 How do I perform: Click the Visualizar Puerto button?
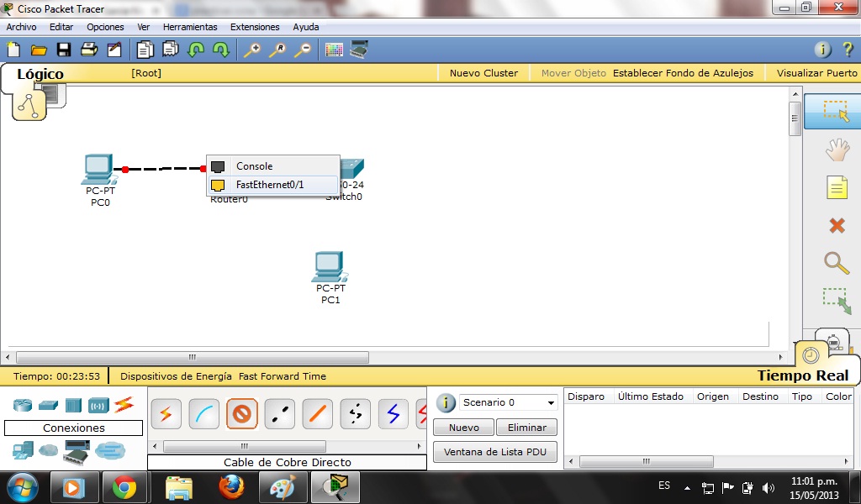pyautogui.click(x=816, y=73)
